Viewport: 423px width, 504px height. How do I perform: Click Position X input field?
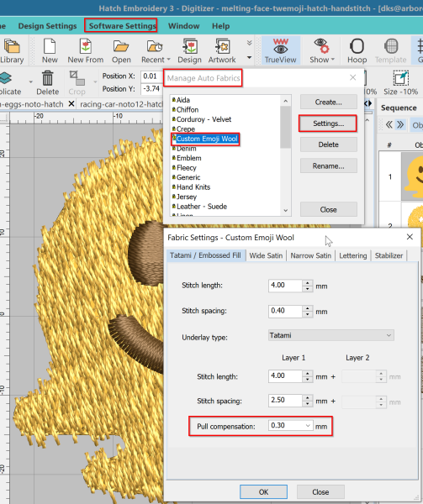click(x=152, y=76)
